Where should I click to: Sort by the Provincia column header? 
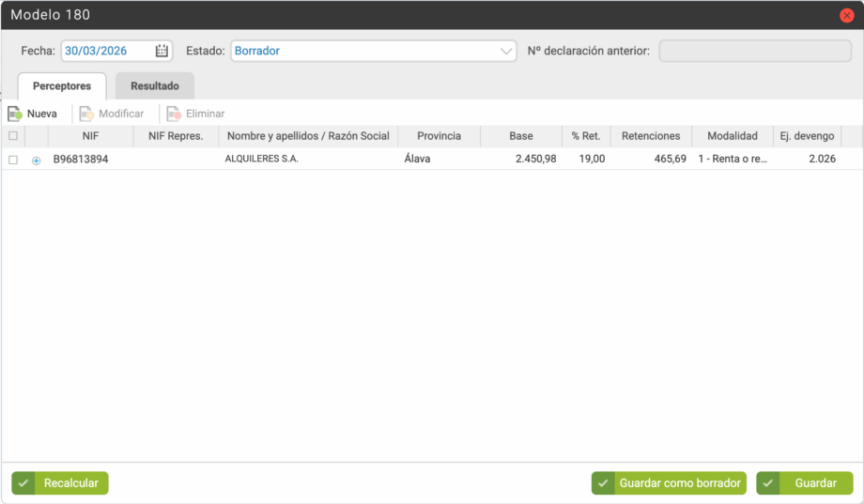[x=439, y=136]
